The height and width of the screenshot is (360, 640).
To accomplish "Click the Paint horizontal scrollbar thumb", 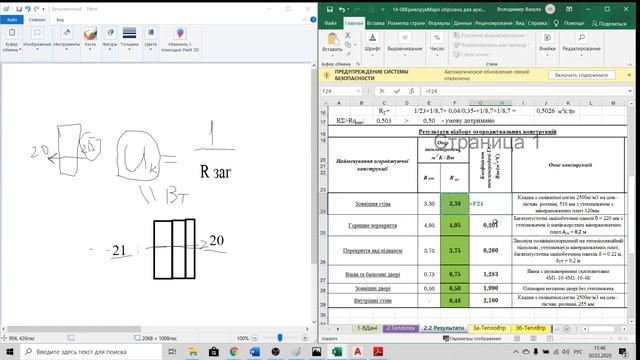I will 74,329.
